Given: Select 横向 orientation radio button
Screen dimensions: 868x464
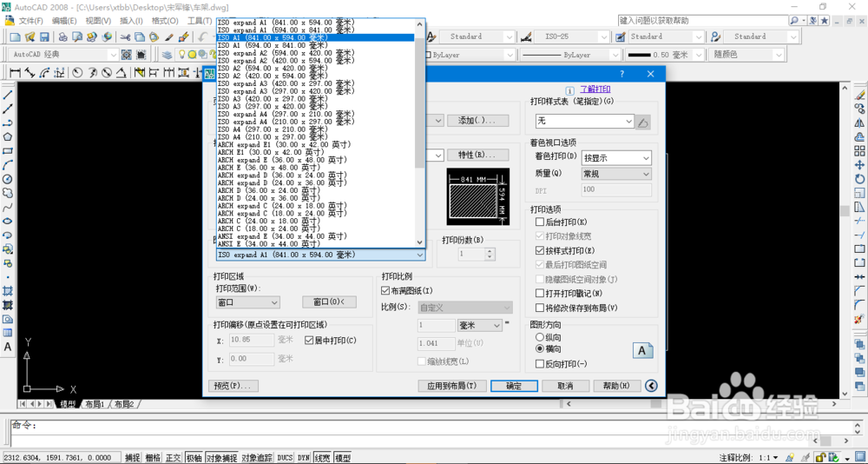Looking at the screenshot, I should click(540, 350).
